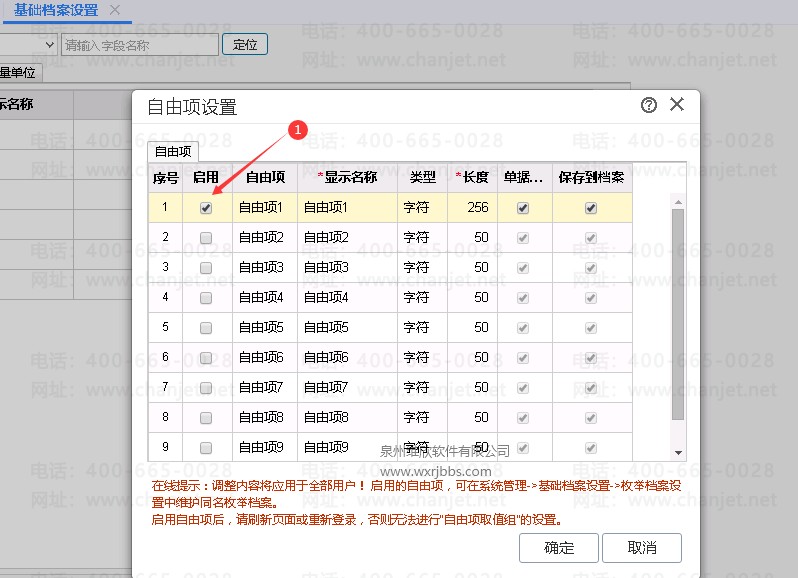Switch to the 自由项 tab

pos(173,152)
